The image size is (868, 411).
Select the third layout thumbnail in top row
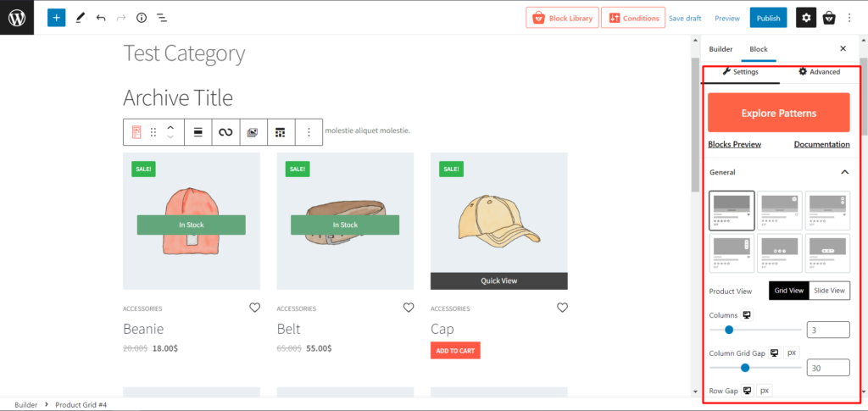pos(827,211)
